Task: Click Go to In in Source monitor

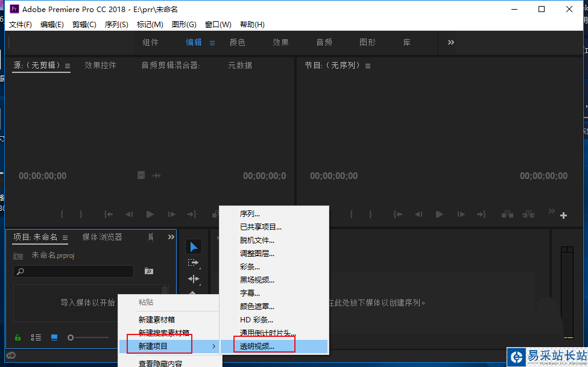Action: tap(109, 215)
